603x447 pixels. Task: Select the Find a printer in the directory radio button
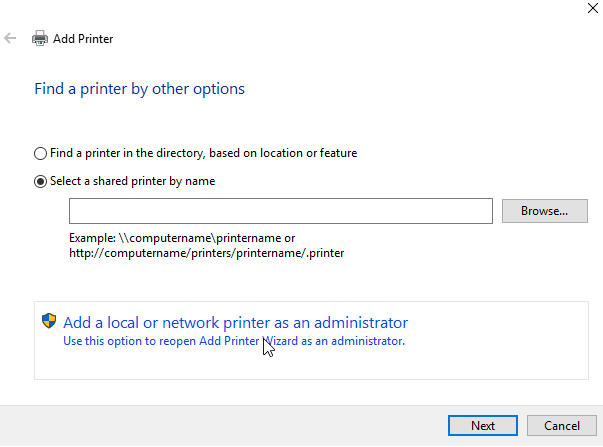40,153
